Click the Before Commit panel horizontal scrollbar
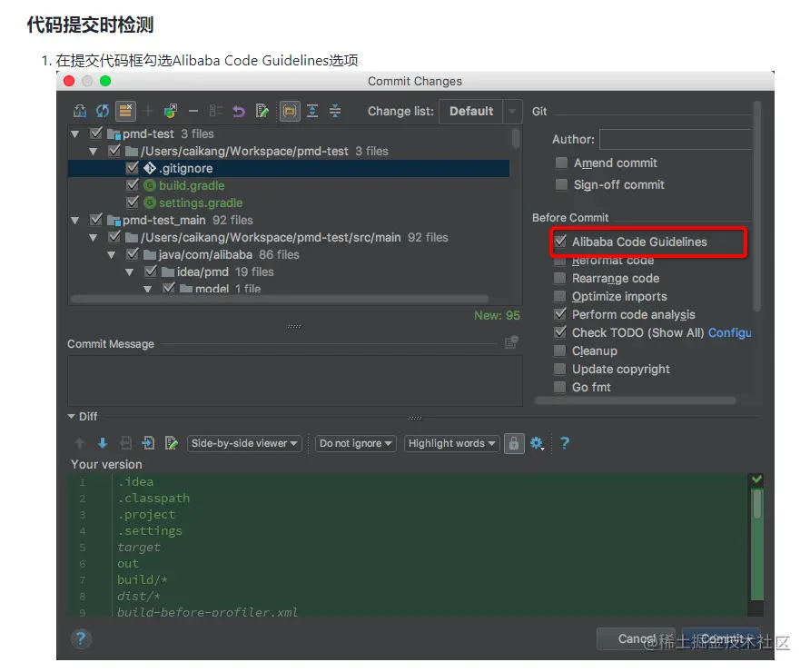 [636, 400]
